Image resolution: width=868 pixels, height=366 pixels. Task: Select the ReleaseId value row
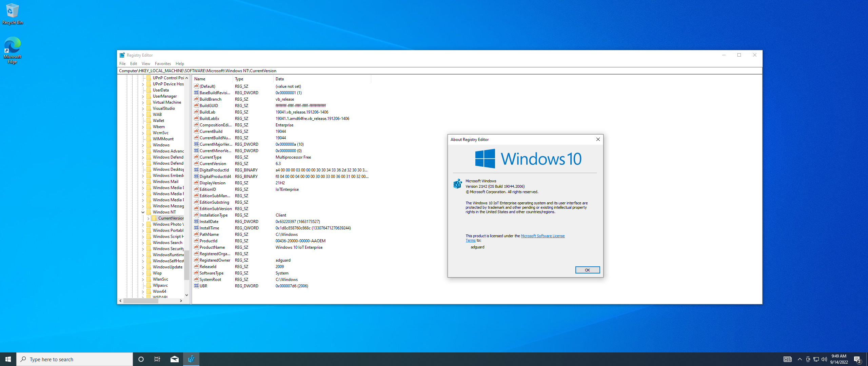click(281, 266)
